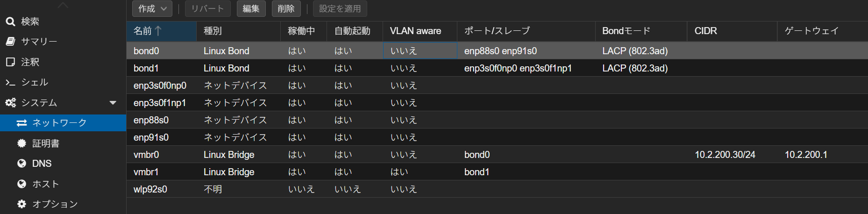Sort by the ポート/スレーブ column header
Viewport: 868px width, 214px height.
point(526,31)
